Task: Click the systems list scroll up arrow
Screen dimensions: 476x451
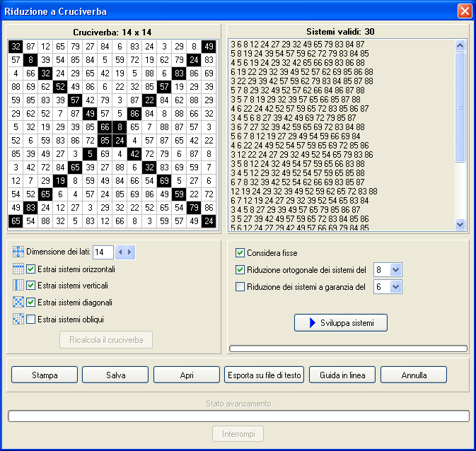Action: pyautogui.click(x=460, y=45)
